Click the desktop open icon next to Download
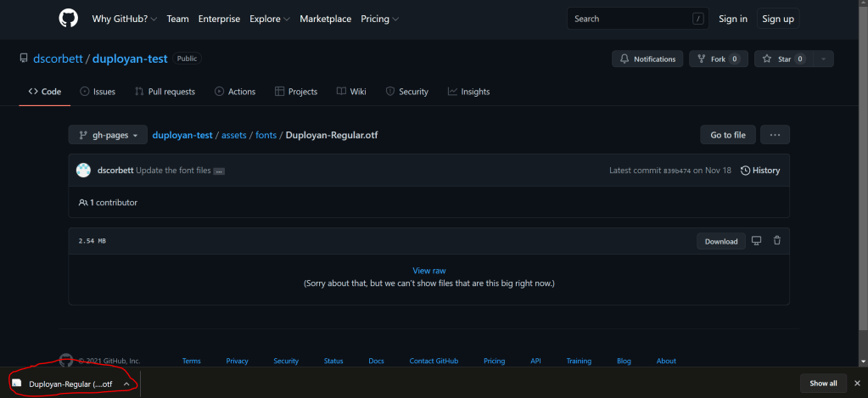The height and width of the screenshot is (398, 868). point(757,241)
